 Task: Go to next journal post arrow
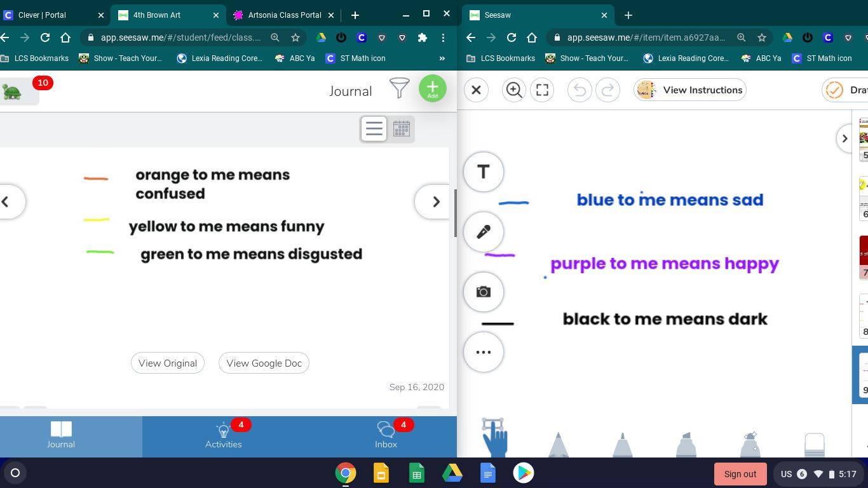pos(436,201)
